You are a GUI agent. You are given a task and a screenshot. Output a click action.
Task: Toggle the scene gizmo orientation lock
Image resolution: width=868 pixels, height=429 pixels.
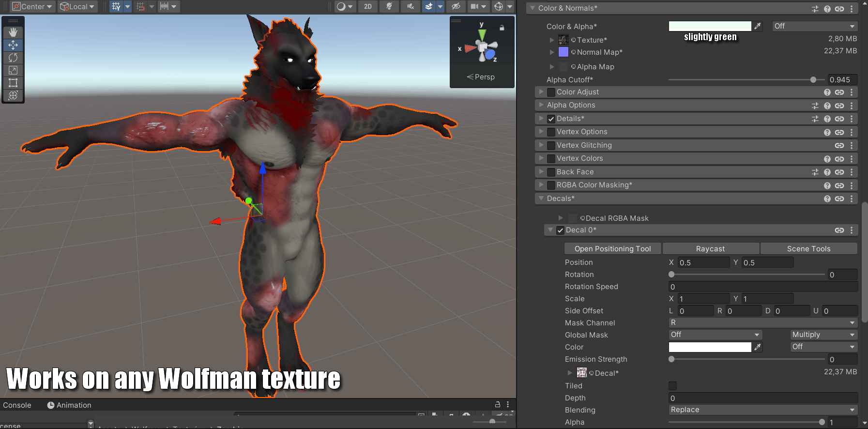pos(502,28)
